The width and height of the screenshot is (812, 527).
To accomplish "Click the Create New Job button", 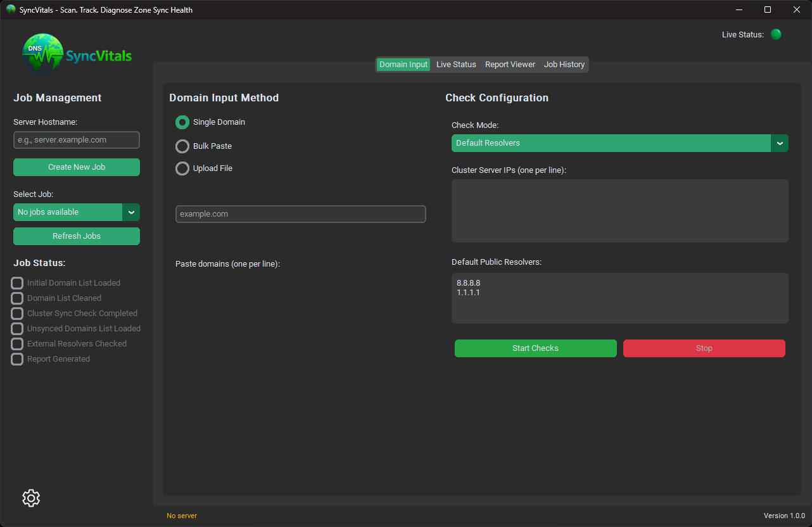I will (x=77, y=167).
